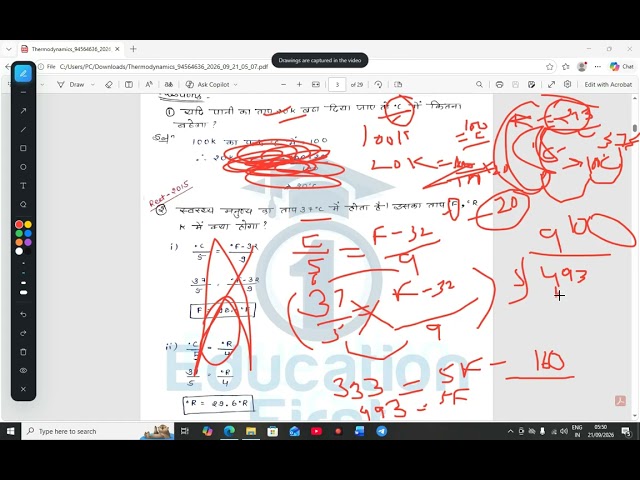Open the notification center icon
The width and height of the screenshot is (640, 480).
tap(626, 431)
